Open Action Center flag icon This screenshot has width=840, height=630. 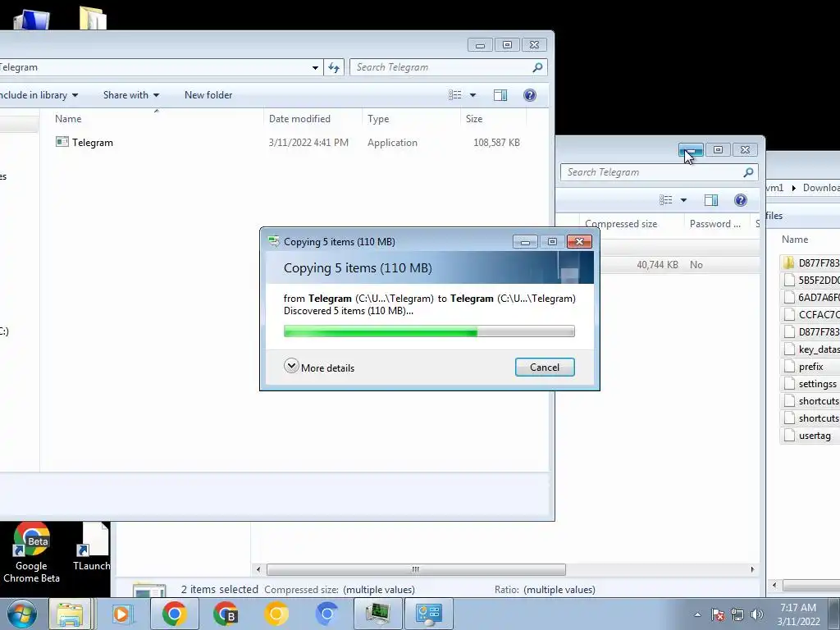[x=718, y=614]
